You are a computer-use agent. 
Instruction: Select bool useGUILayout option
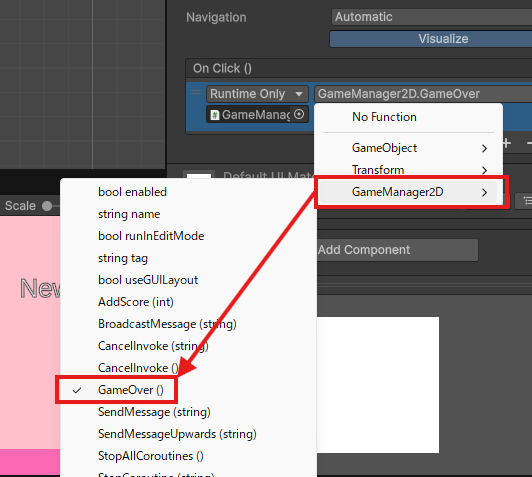pyautogui.click(x=188, y=280)
